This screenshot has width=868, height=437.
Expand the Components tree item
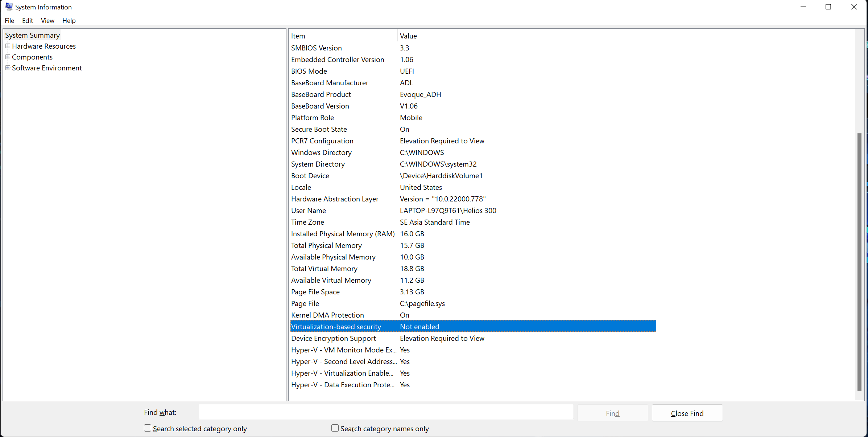pyautogui.click(x=8, y=57)
